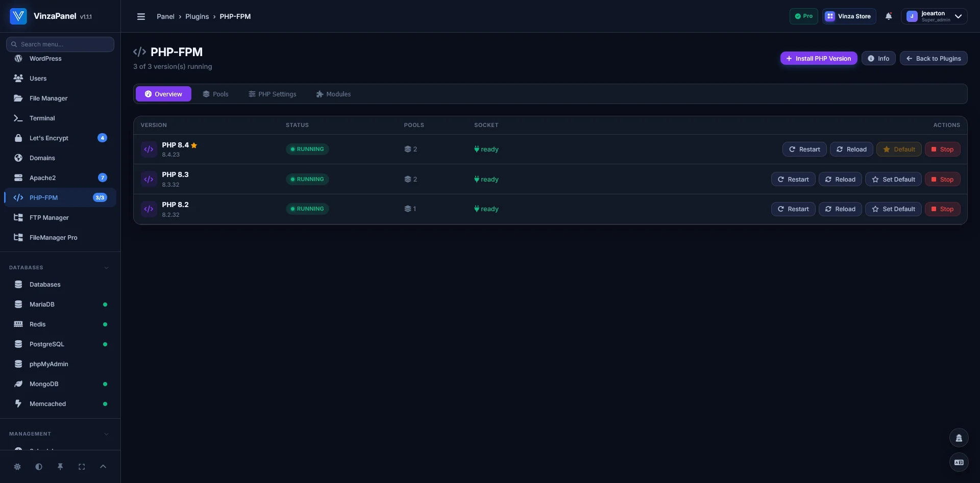This screenshot has width=980, height=483.
Task: Stop the PHP 8.2 service
Action: 943,209
